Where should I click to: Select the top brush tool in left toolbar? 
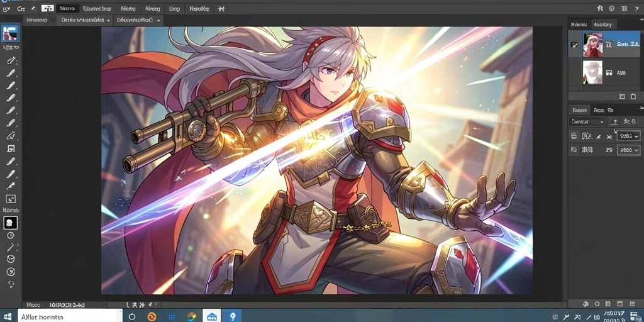click(x=11, y=73)
